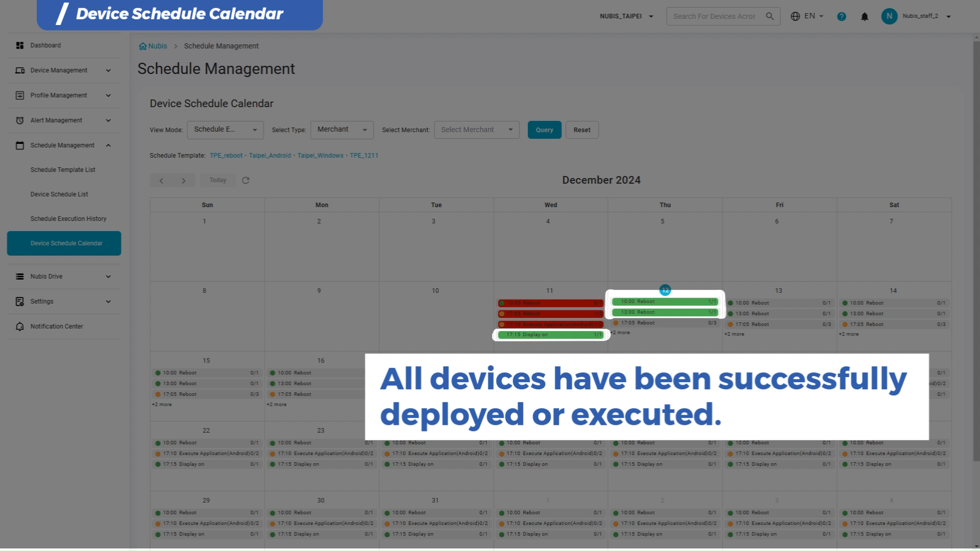Open the Select Type Merchant dropdown

tap(342, 130)
